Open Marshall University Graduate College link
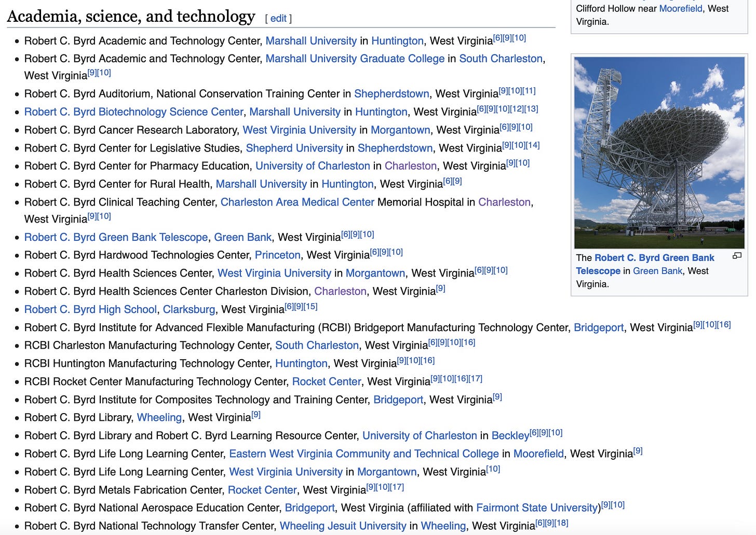The height and width of the screenshot is (535, 756). pos(355,59)
